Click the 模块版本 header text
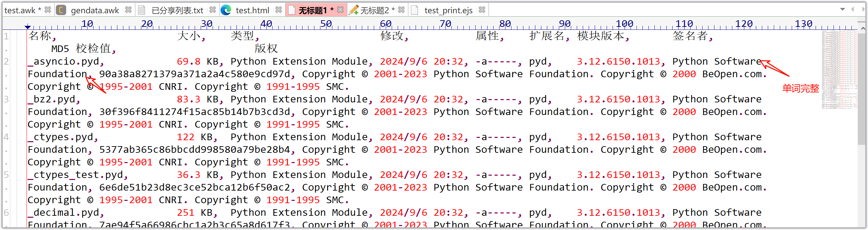The image size is (868, 230). point(600,36)
